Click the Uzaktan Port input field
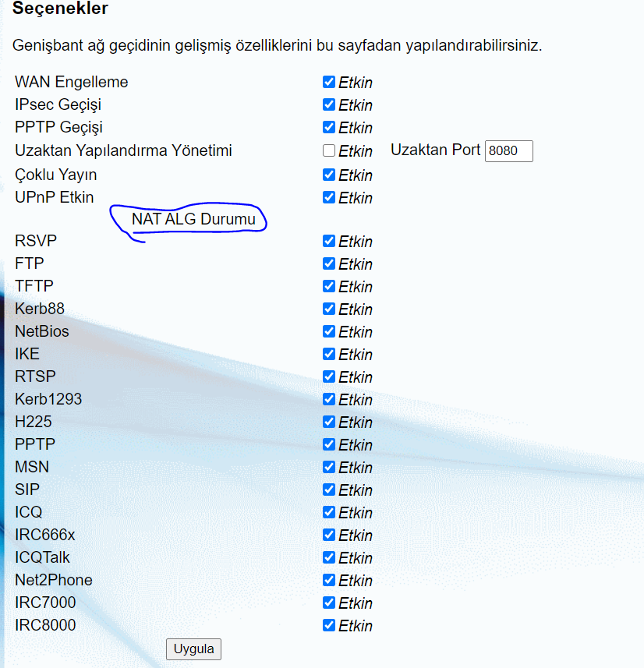 coord(509,150)
